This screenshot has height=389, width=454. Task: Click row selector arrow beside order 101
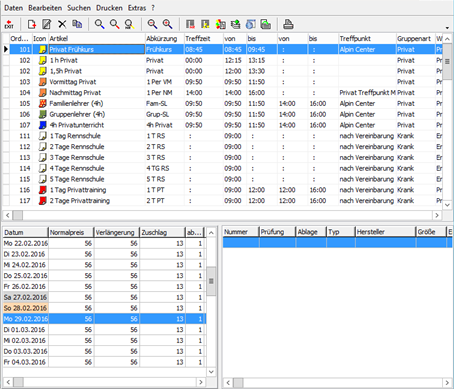[6, 50]
